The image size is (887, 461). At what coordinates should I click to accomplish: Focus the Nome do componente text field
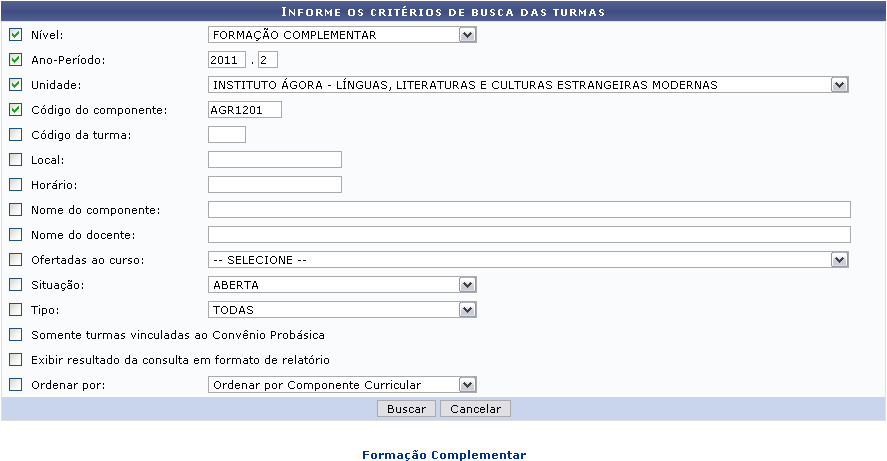click(529, 209)
